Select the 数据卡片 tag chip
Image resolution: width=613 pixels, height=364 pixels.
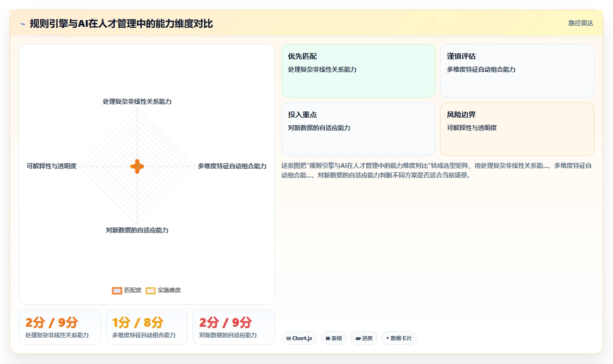click(x=399, y=338)
